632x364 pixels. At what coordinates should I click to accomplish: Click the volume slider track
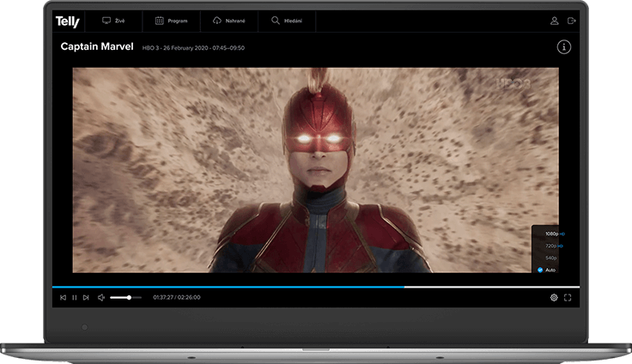click(125, 298)
